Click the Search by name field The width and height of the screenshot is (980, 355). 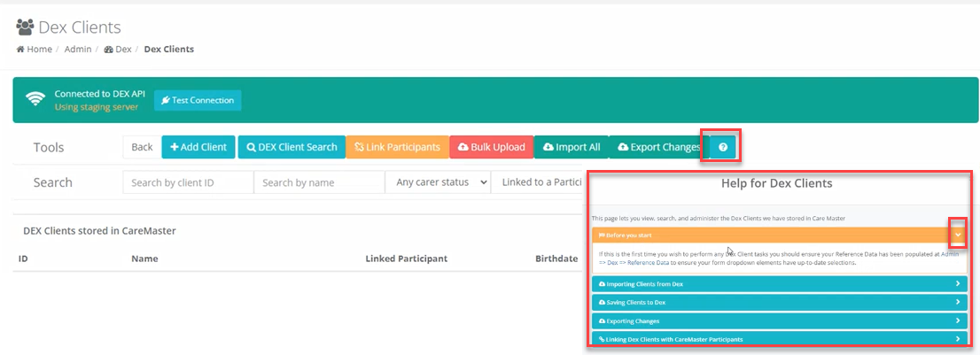tap(319, 182)
